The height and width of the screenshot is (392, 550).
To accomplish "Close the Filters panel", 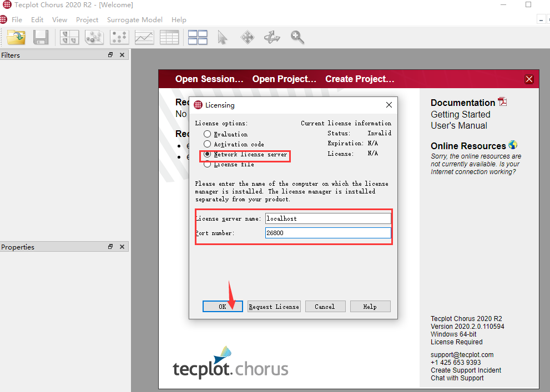I will tap(122, 55).
